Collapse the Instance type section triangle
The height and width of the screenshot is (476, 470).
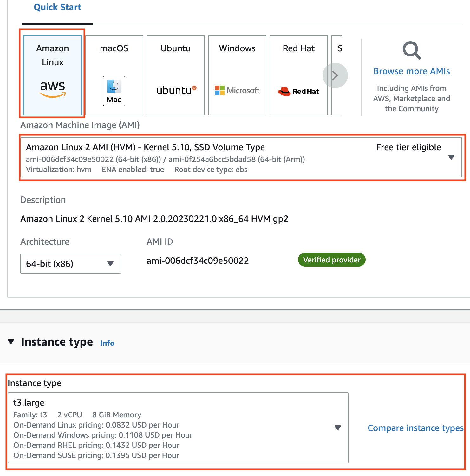[11, 342]
